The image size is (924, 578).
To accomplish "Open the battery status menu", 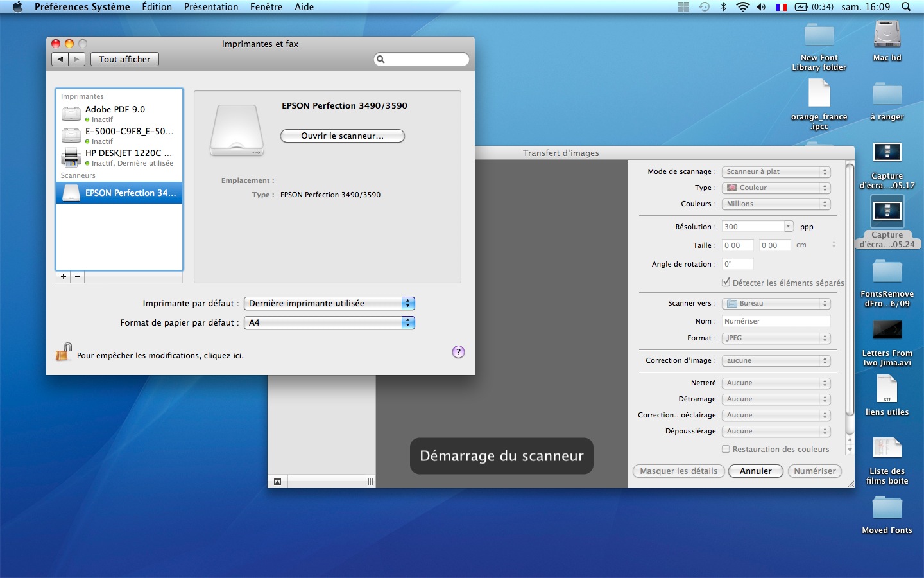I will point(814,7).
